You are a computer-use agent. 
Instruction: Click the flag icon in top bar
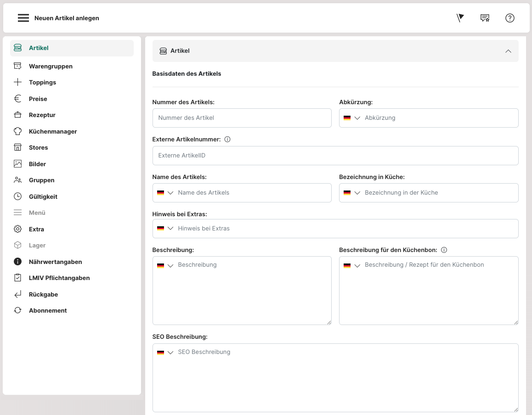tap(460, 18)
